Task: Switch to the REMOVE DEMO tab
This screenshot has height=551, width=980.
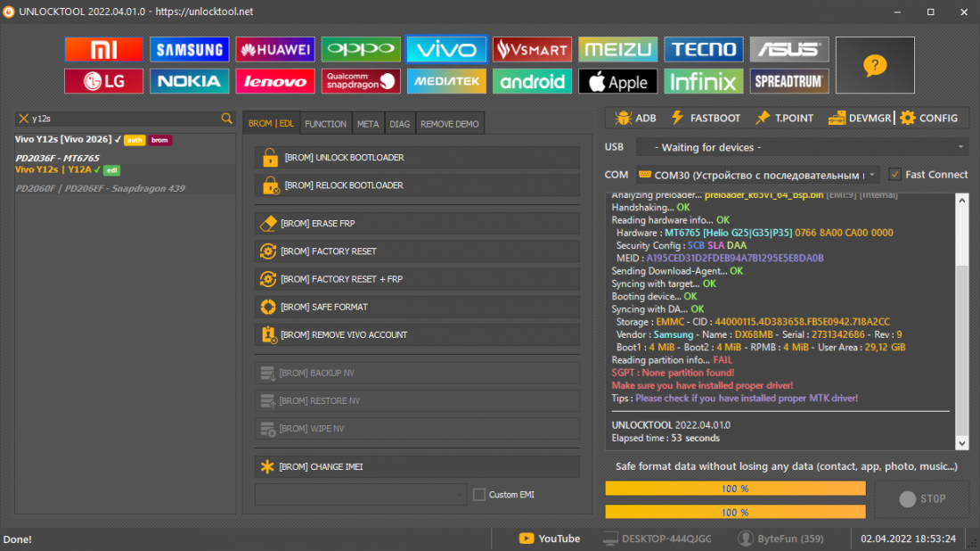Action: click(x=450, y=124)
